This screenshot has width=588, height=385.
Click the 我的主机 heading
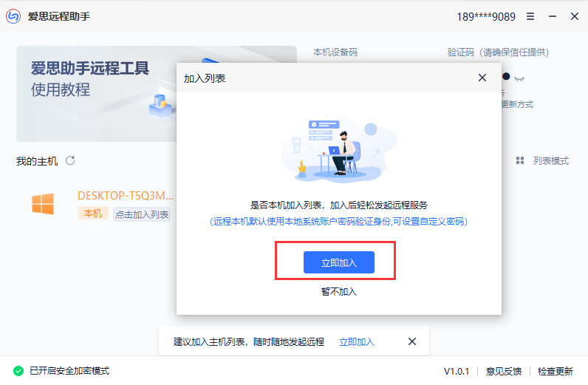pos(37,161)
